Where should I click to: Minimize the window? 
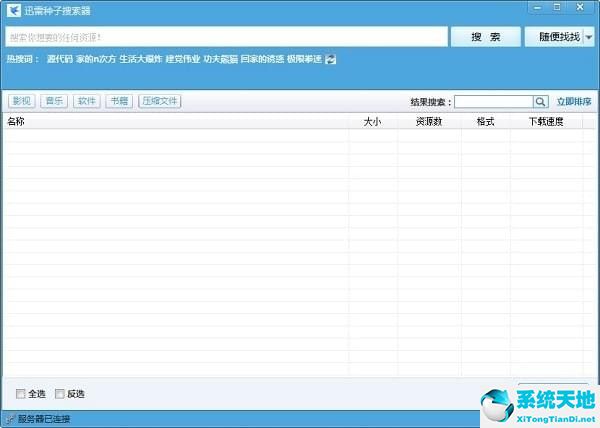(537, 8)
